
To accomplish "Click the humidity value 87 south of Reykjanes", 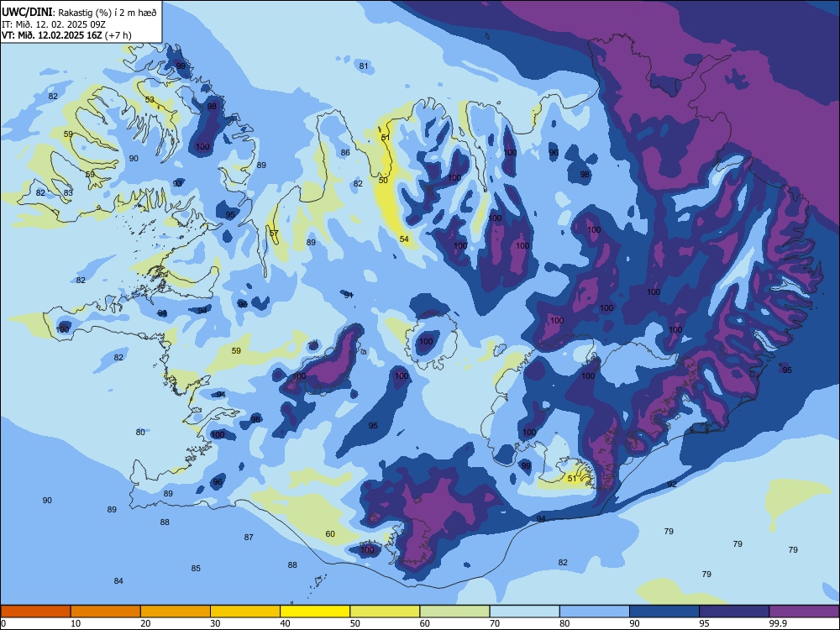I will point(249,537).
